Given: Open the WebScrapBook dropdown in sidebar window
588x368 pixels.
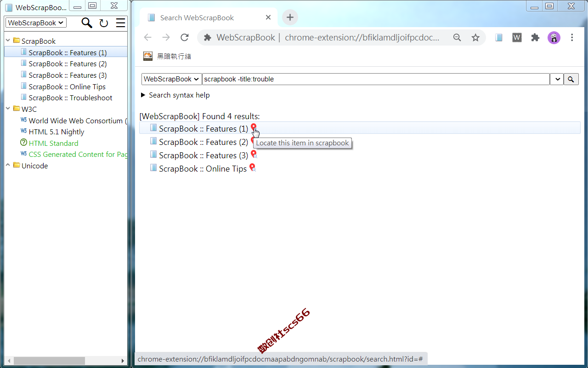Looking at the screenshot, I should (36, 23).
